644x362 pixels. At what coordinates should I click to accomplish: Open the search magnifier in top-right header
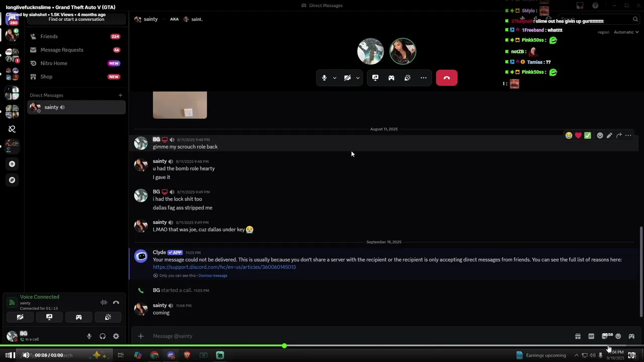[x=635, y=19]
